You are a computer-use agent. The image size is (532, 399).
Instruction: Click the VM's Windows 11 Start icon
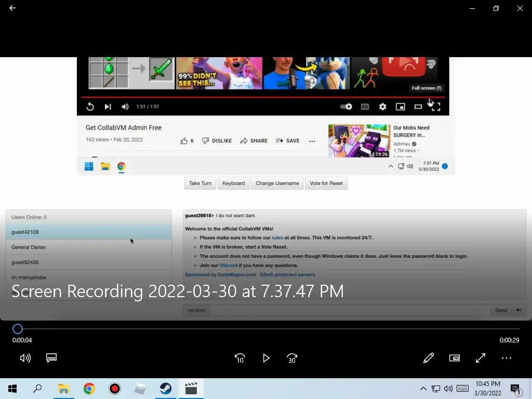[89, 166]
